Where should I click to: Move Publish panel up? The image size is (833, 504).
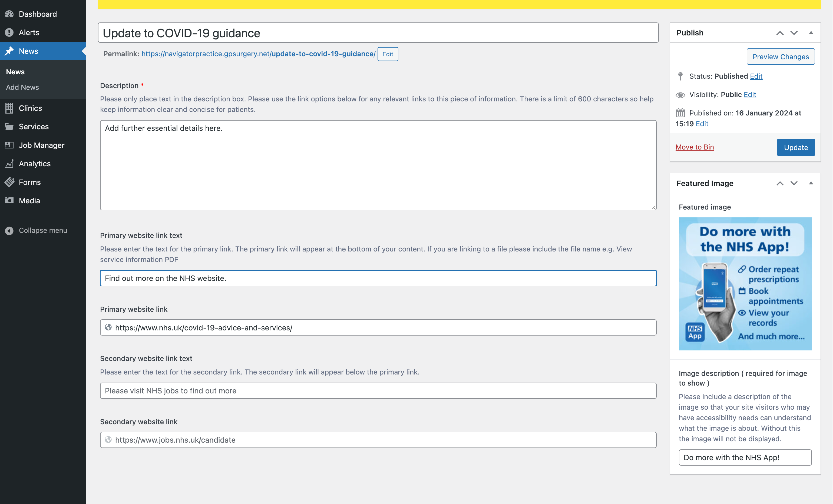[780, 33]
